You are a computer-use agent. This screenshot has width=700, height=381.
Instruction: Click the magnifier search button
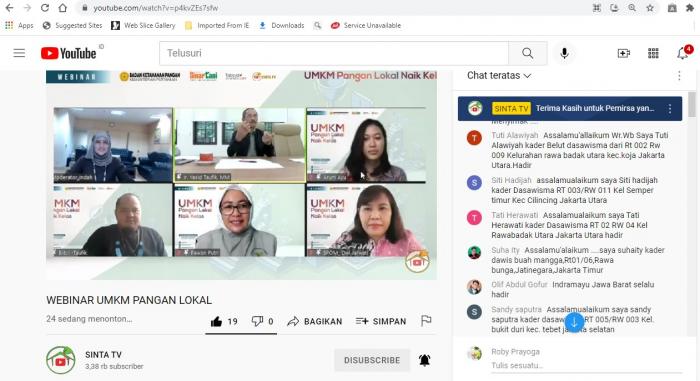pyautogui.click(x=528, y=53)
